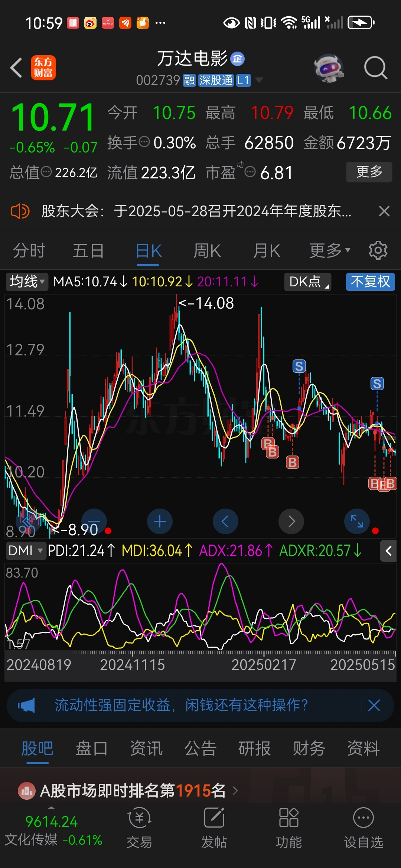Close the fixed income promo banner
The image size is (401, 868).
pos(374,705)
